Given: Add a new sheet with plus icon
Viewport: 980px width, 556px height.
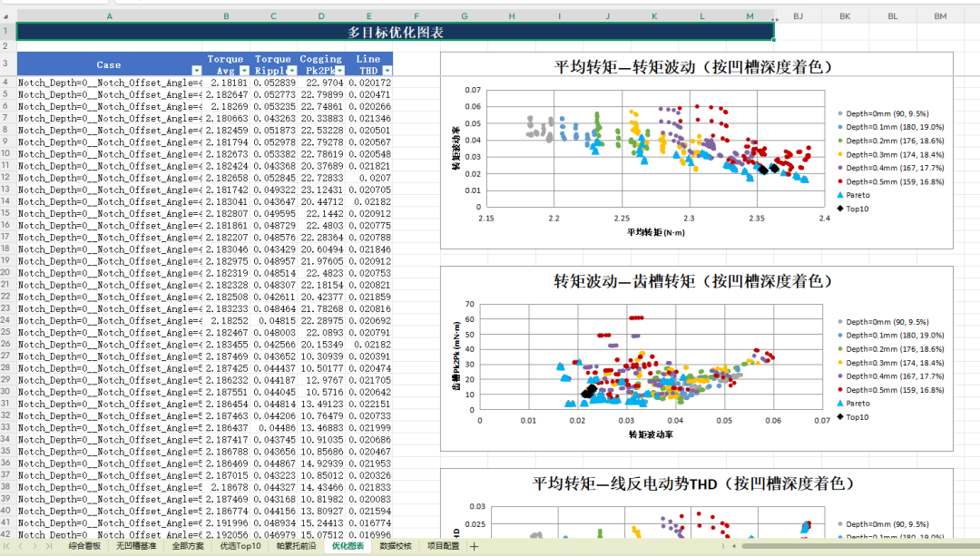Looking at the screenshot, I should click(475, 547).
